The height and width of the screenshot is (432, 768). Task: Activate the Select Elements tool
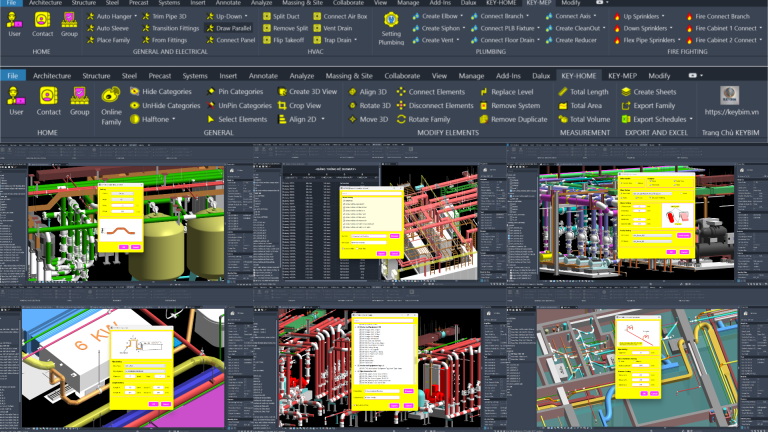pyautogui.click(x=237, y=119)
